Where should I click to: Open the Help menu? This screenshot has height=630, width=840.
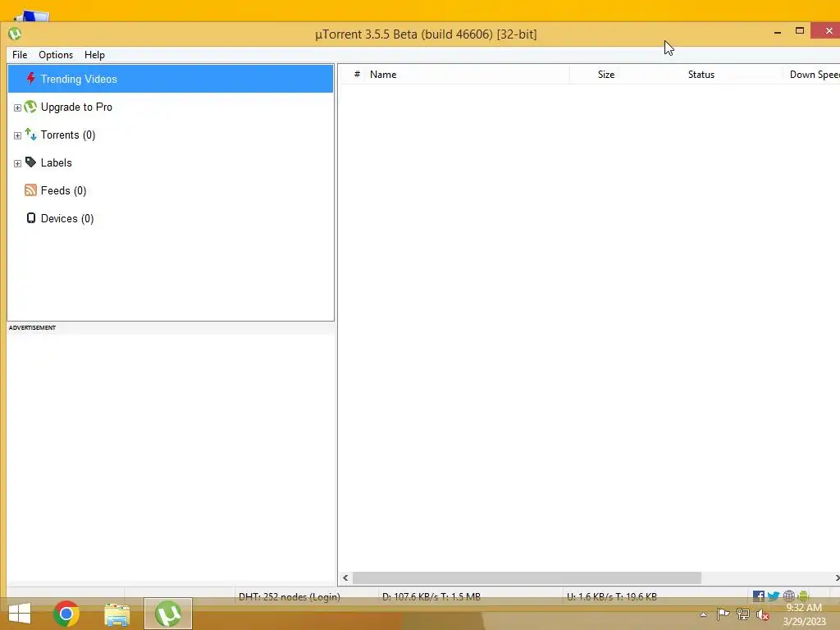(94, 55)
